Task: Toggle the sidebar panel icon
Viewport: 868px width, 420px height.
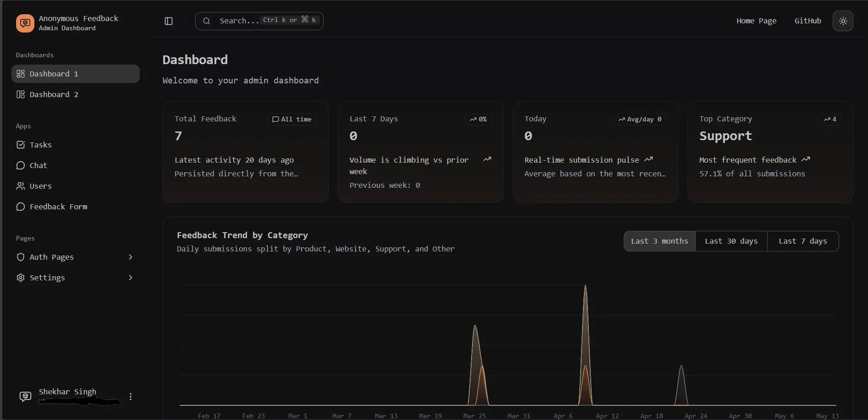Action: pos(169,21)
